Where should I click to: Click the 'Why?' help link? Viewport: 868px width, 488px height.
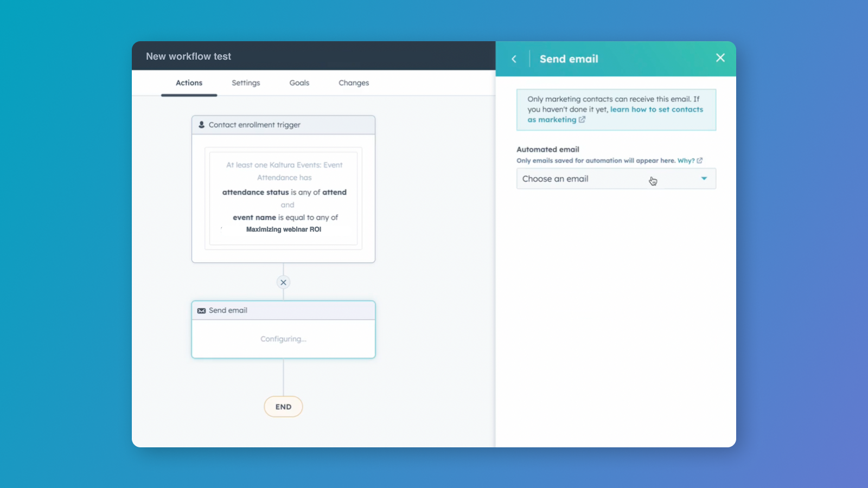685,160
